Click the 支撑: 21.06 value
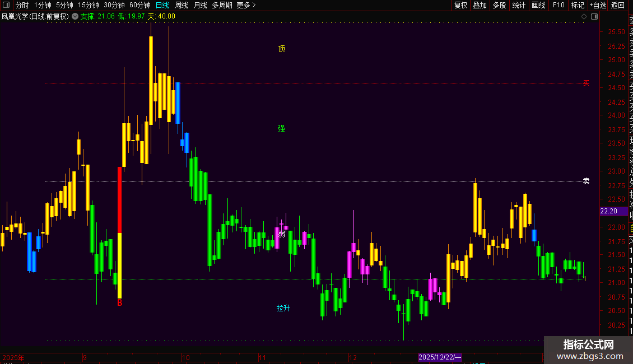This screenshot has width=633, height=364. 97,16
